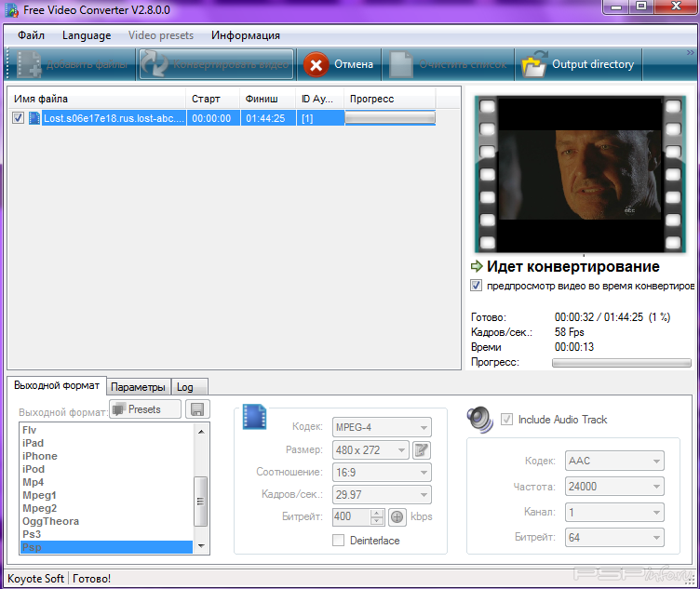Open the Output directory folder icon
This screenshot has height=589, width=700.
point(534,64)
